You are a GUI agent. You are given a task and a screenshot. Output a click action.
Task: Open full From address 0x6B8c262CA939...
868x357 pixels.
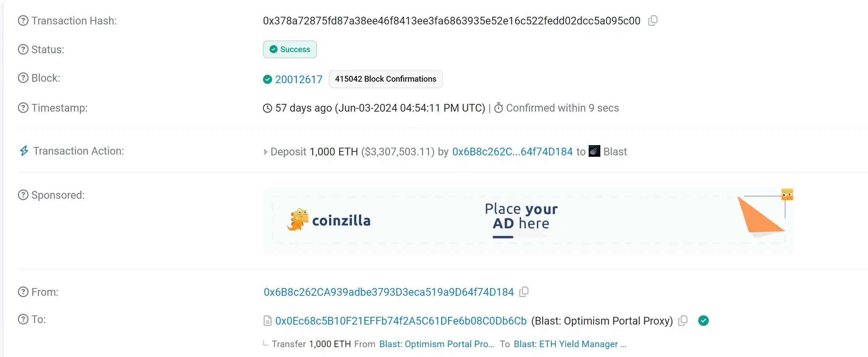pyautogui.click(x=389, y=292)
